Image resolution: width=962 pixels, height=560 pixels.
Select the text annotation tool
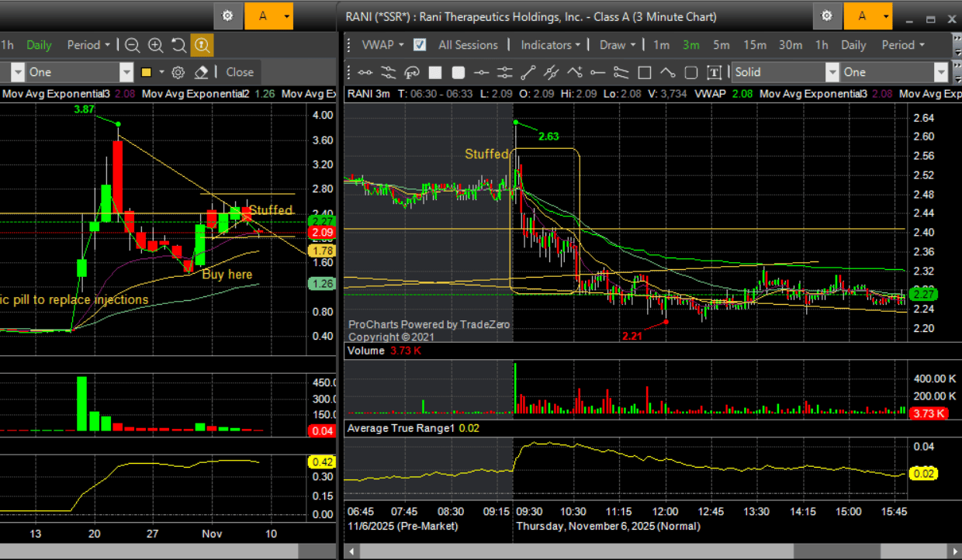[715, 72]
